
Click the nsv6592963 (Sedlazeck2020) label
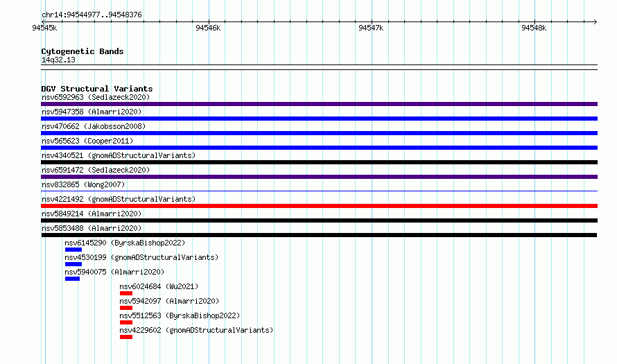point(96,97)
